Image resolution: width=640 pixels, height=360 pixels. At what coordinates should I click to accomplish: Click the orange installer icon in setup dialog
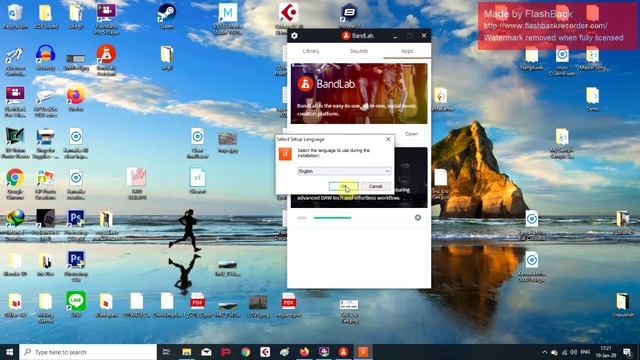click(x=285, y=154)
